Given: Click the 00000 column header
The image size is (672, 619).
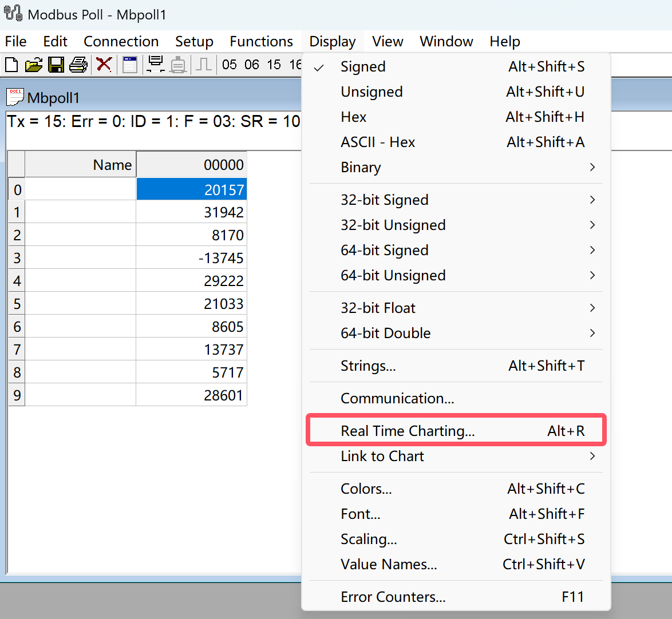Looking at the screenshot, I should 192,165.
